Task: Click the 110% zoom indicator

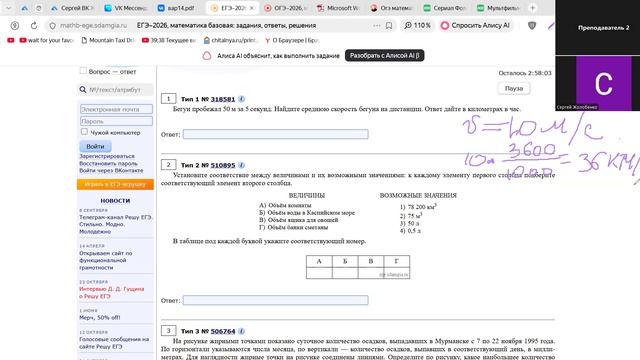Action: pyautogui.click(x=417, y=25)
